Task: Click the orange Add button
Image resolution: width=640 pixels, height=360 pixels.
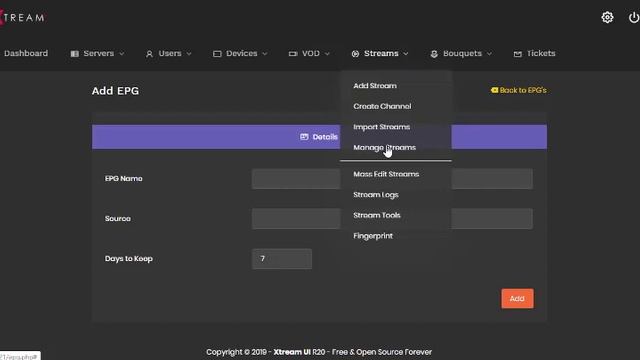Action: [x=517, y=298]
